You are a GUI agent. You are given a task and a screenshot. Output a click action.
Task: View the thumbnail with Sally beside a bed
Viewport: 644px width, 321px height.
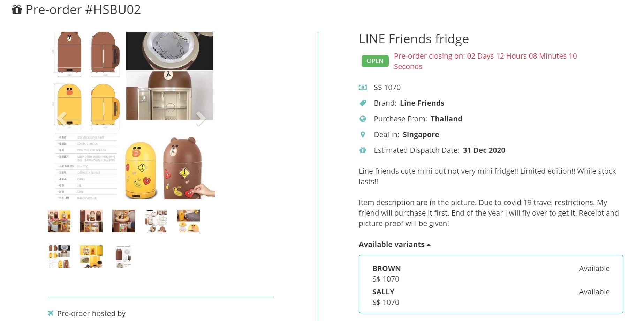[188, 221]
